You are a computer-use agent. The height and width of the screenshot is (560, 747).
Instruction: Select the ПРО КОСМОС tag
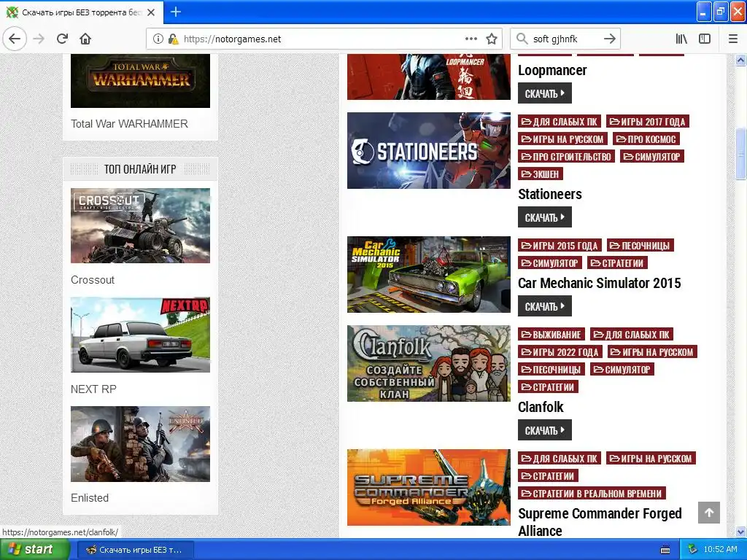click(646, 139)
